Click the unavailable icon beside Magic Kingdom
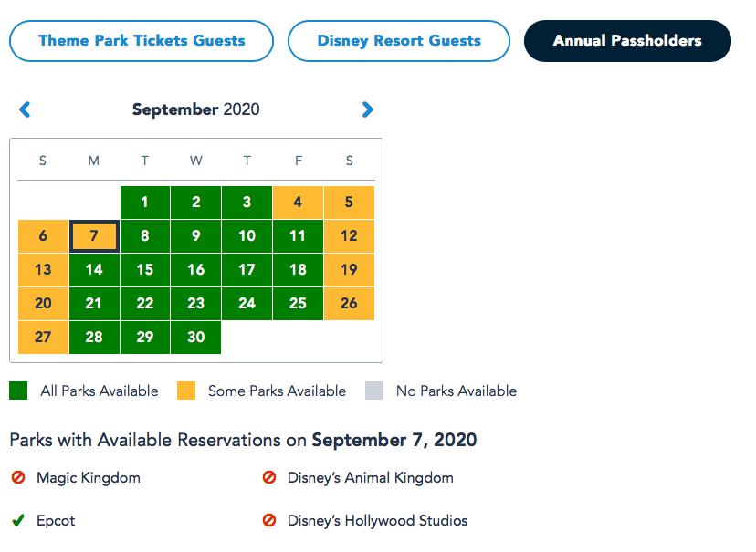The width and height of the screenshot is (756, 552). coord(18,477)
